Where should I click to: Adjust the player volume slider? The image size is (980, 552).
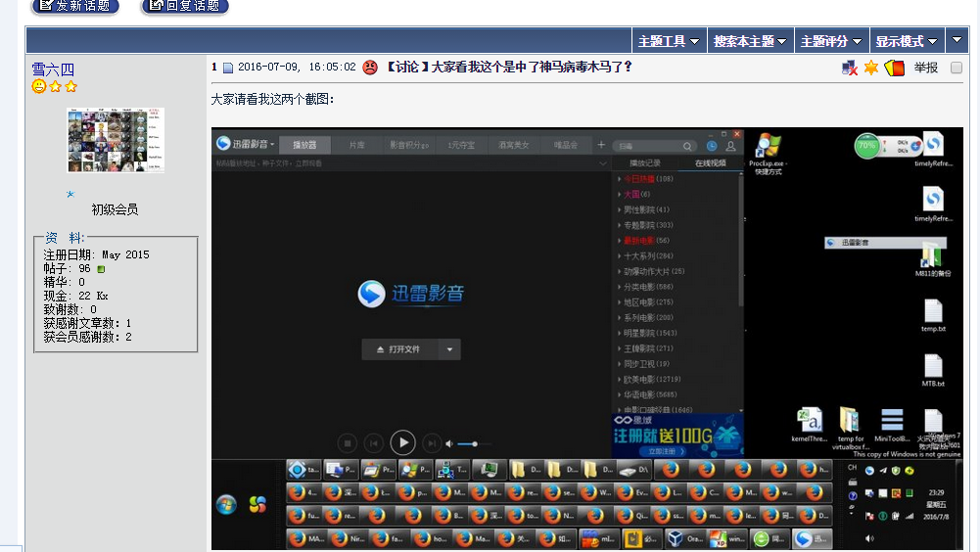pos(475,443)
